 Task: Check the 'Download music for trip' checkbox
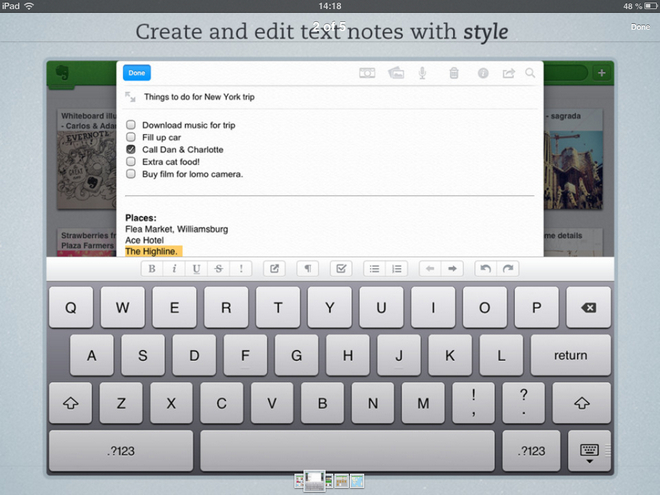click(131, 125)
